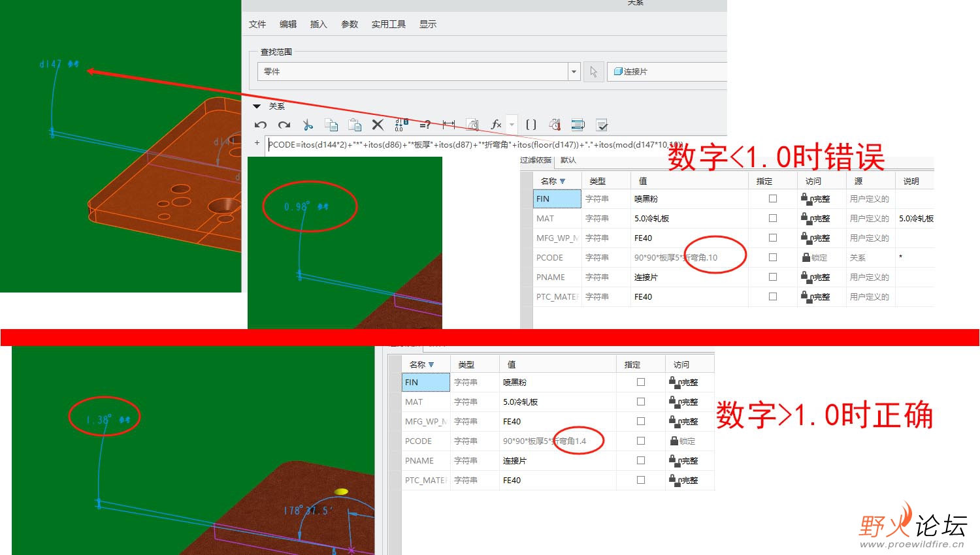This screenshot has width=980, height=555.
Task: Paste text into the relation editor
Action: (x=355, y=125)
